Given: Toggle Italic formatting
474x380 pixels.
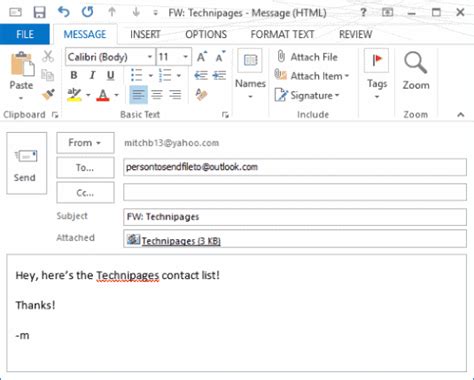Looking at the screenshot, I should point(92,75).
